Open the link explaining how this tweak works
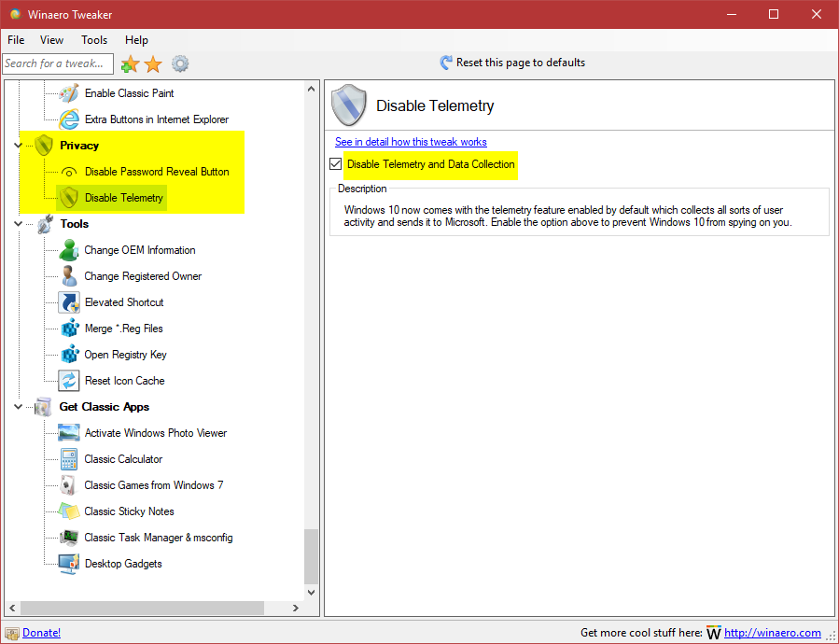The image size is (839, 644). [410, 141]
